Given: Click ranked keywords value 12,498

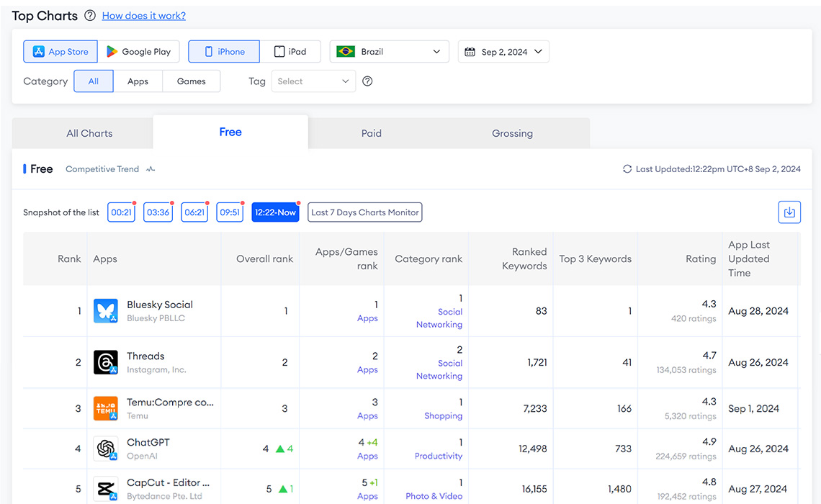Looking at the screenshot, I should click(532, 449).
